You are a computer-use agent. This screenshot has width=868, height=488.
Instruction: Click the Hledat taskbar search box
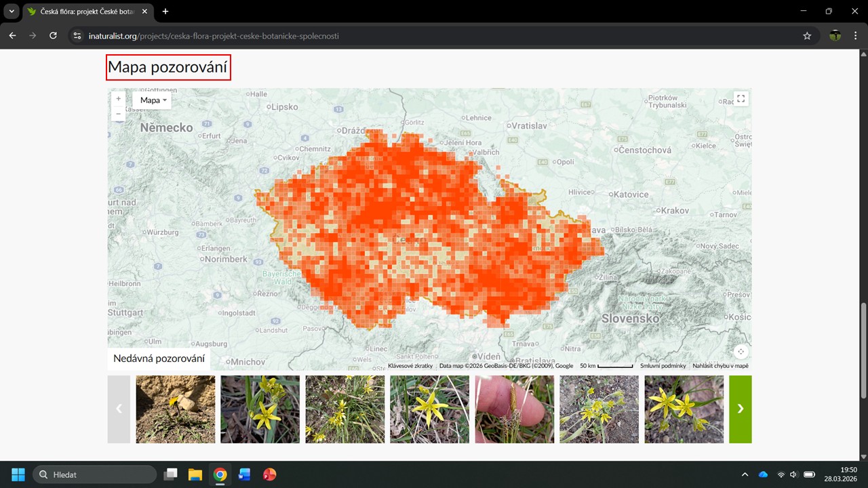(x=95, y=474)
